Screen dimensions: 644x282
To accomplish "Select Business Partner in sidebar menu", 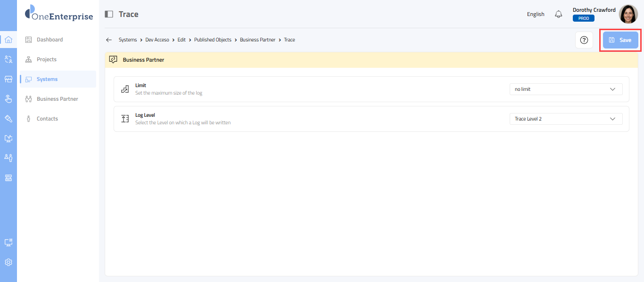I will click(x=57, y=99).
